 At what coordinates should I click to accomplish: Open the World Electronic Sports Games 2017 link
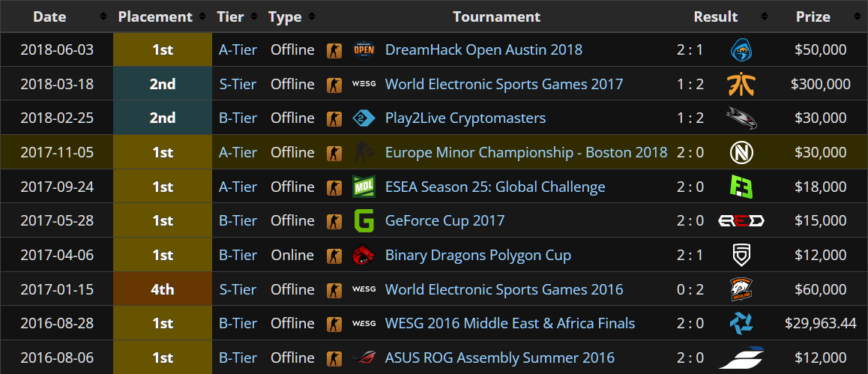504,84
